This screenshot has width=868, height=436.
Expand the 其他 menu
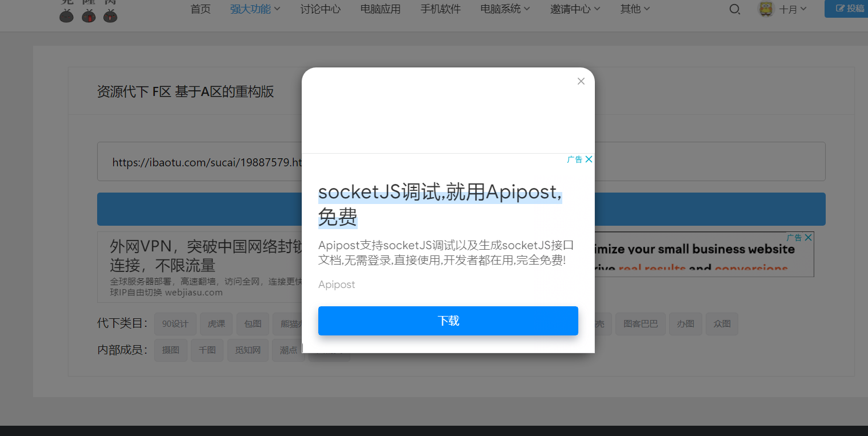click(x=635, y=9)
